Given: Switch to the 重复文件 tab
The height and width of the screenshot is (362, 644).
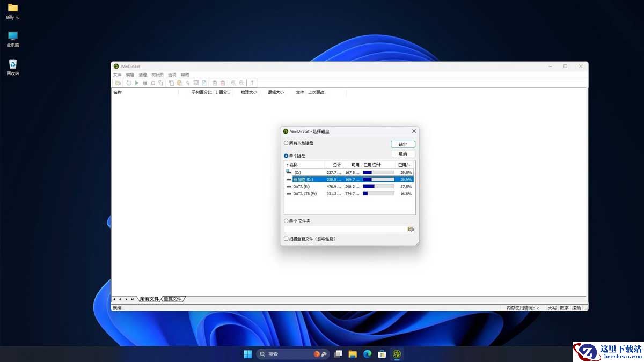Looking at the screenshot, I should pos(173,299).
